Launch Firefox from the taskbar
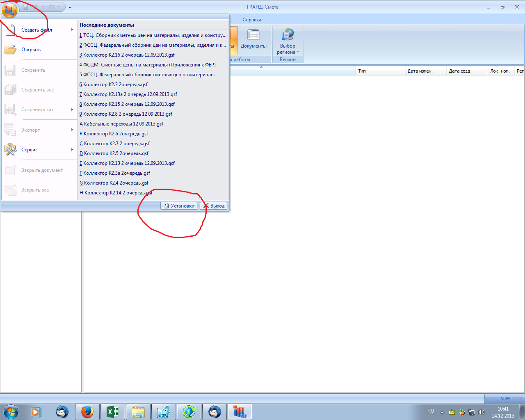 click(87, 411)
